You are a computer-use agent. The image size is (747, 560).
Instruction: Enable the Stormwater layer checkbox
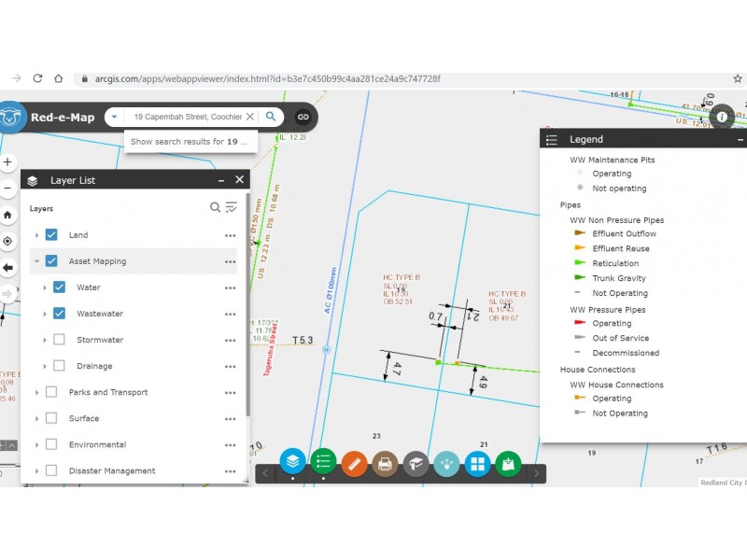[59, 340]
